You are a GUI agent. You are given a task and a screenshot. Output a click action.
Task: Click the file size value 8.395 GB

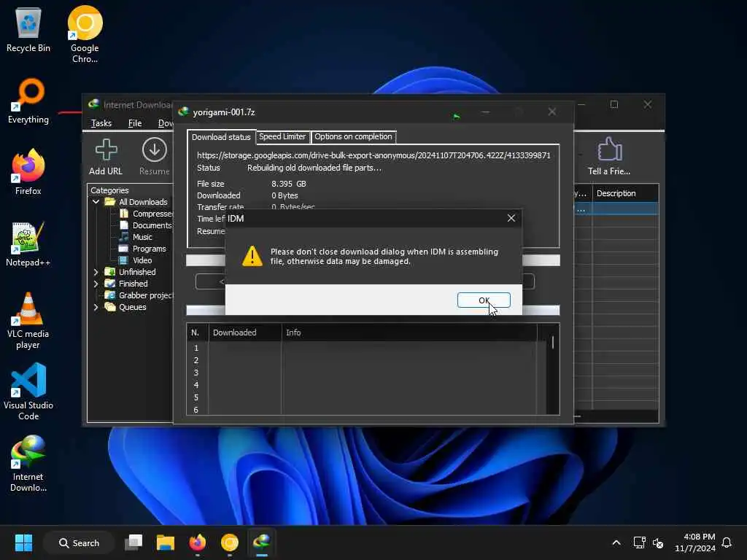pos(289,184)
